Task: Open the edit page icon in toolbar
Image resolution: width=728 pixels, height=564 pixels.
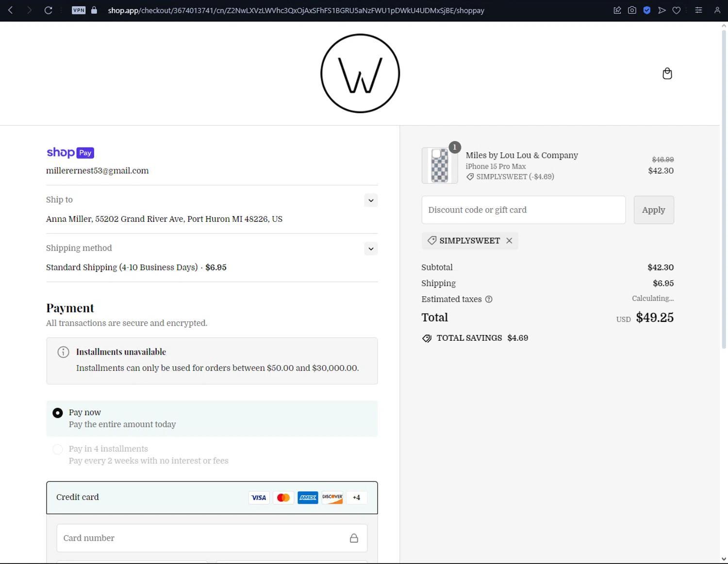Action: coord(617,10)
